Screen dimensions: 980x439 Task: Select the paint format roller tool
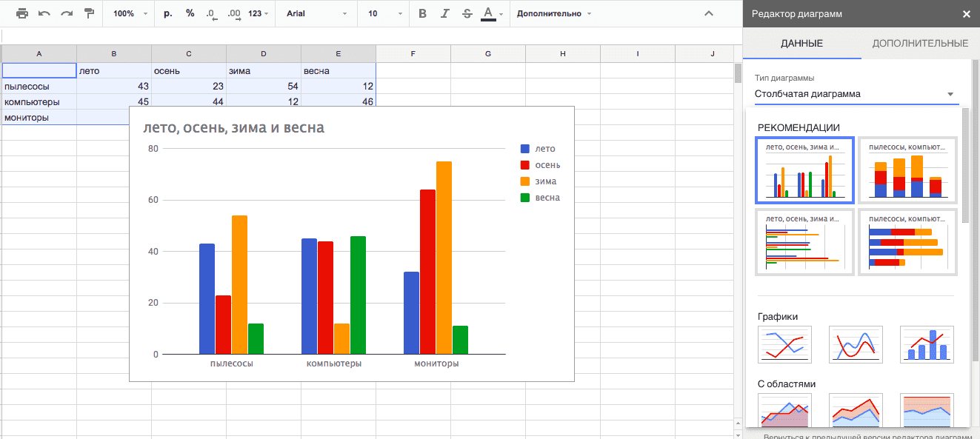click(89, 14)
